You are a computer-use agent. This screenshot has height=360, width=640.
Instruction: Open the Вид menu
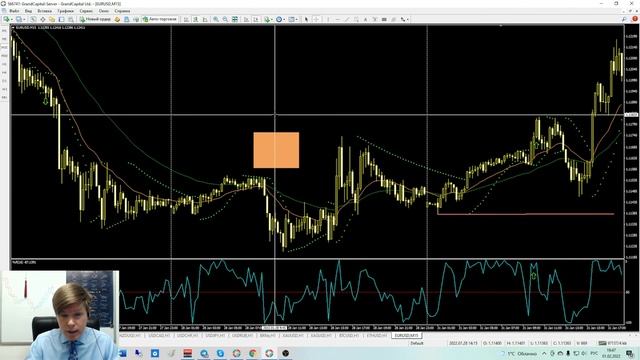[x=28, y=11]
